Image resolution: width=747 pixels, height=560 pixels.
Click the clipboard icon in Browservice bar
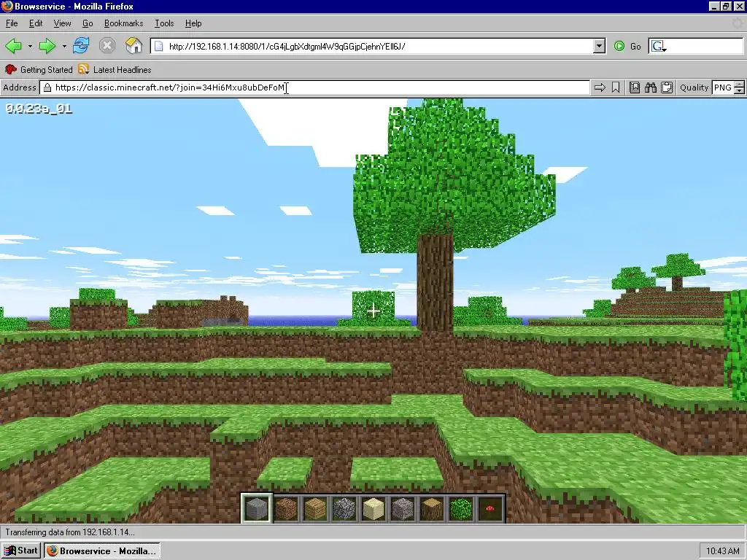[x=667, y=87]
